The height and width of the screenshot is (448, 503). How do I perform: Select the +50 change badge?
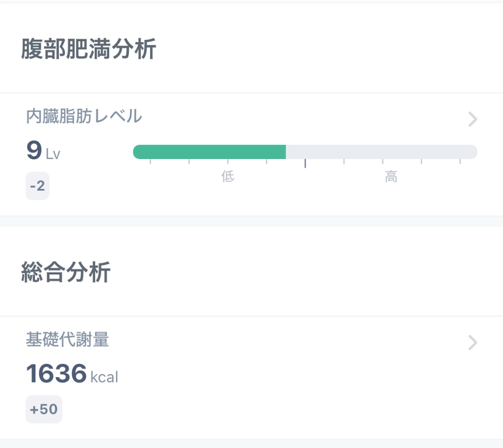tap(44, 409)
